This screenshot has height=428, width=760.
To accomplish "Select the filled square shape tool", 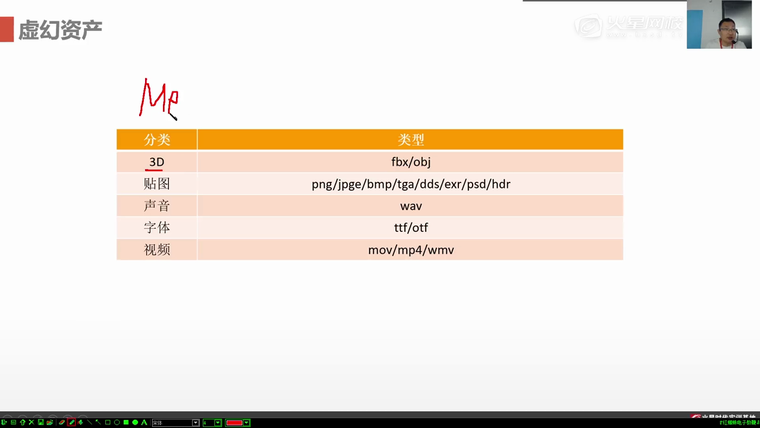I will (x=126, y=422).
